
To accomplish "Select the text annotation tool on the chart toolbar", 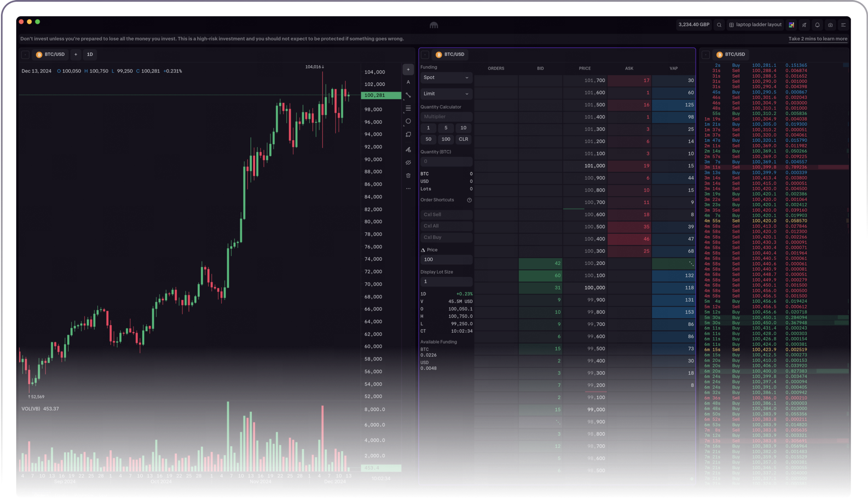I will tap(408, 82).
